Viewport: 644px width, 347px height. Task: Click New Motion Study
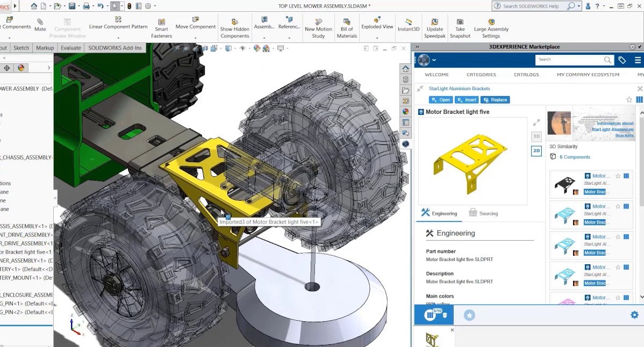[318, 28]
